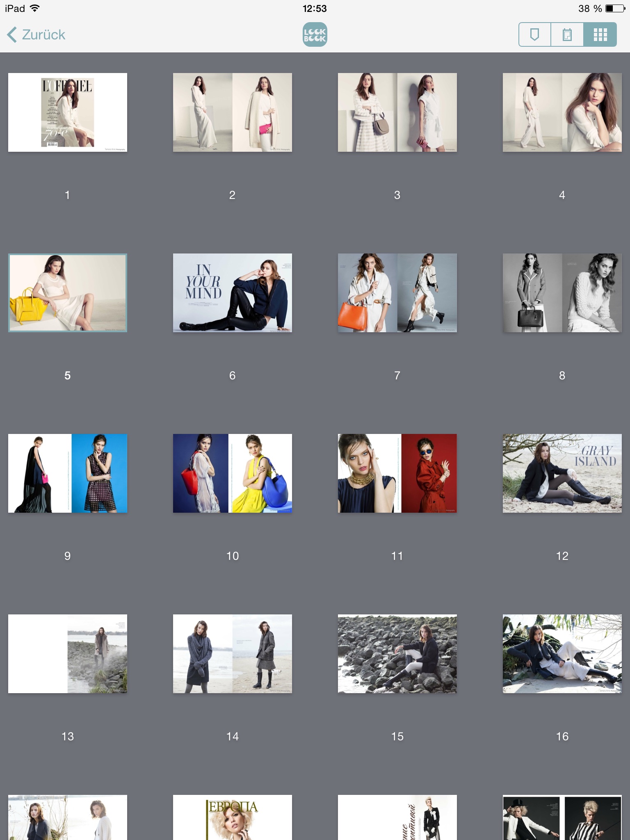This screenshot has height=840, width=630.
Task: Open the ЕВРОПА cover thumbnail
Action: [233, 817]
